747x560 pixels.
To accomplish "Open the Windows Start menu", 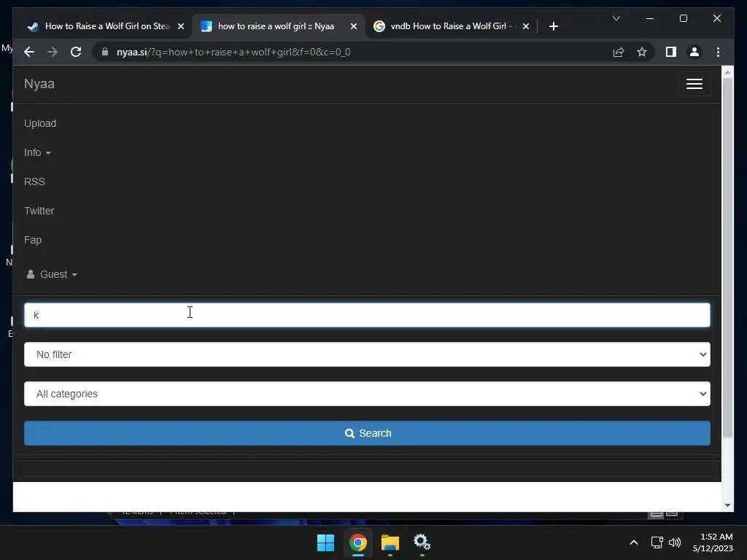I will coord(326,542).
